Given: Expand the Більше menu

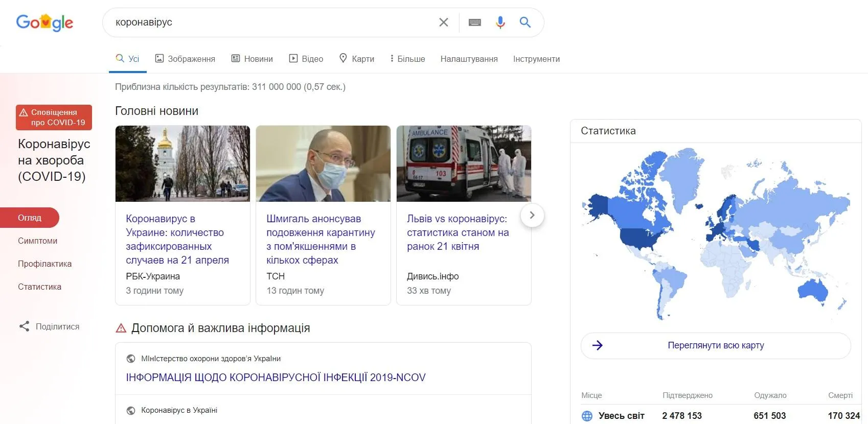Looking at the screenshot, I should (407, 59).
